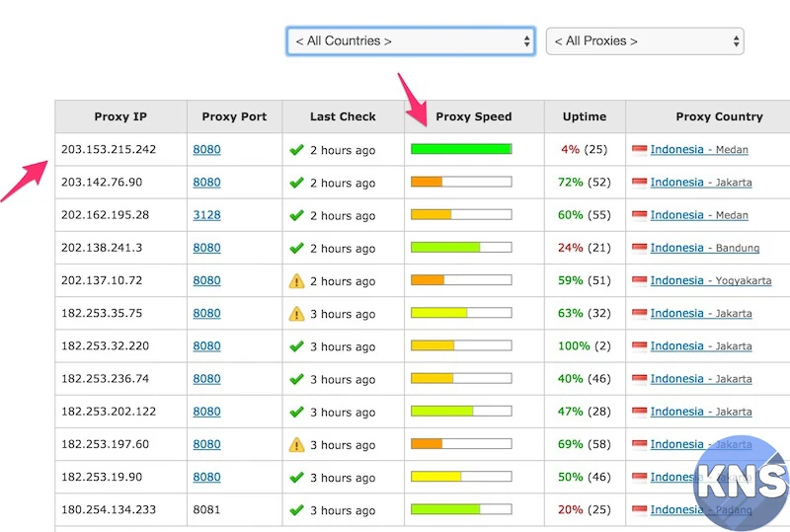Open the All Proxies dropdown
790x532 pixels.
(x=644, y=40)
